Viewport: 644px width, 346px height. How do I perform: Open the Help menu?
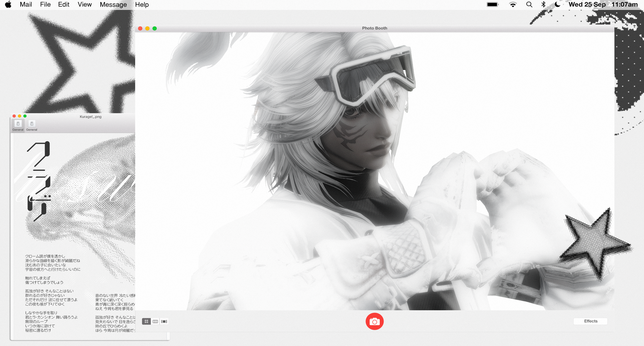[142, 5]
